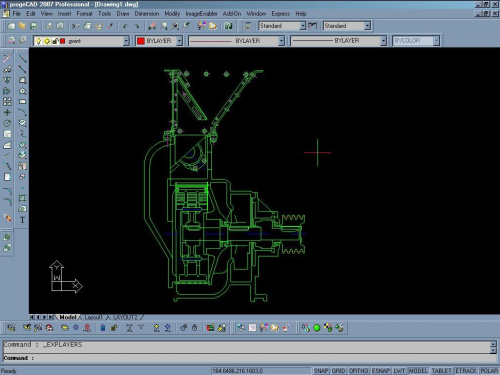Switch to the Model tab
Image resolution: width=500 pixels, height=375 pixels.
68,317
